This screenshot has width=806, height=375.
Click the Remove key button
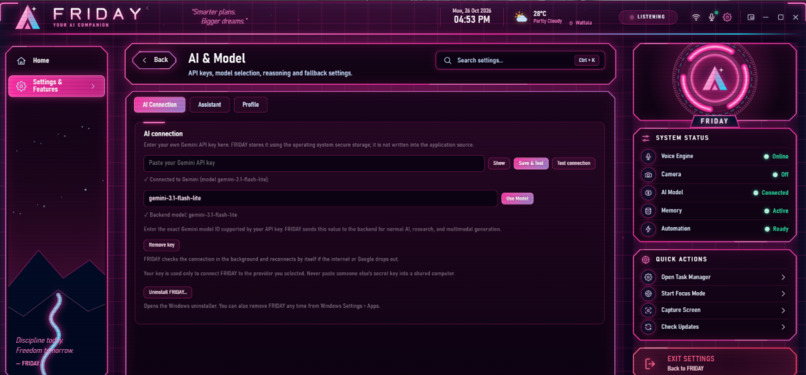161,245
